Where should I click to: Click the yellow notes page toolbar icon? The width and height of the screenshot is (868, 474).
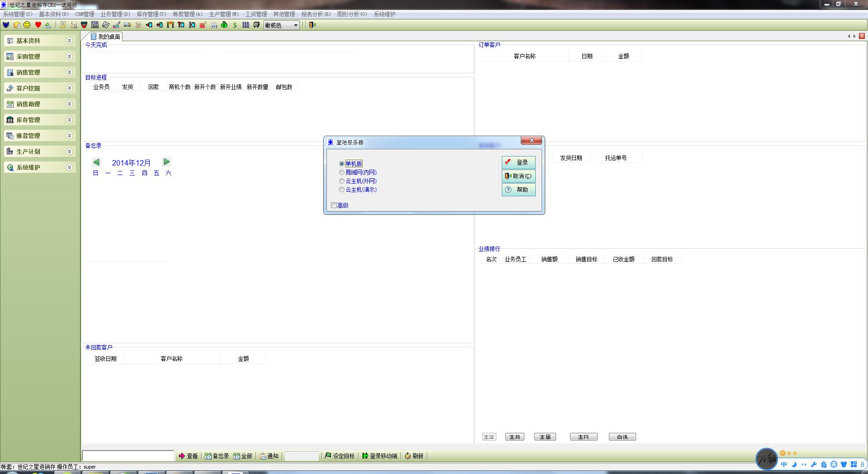63,25
